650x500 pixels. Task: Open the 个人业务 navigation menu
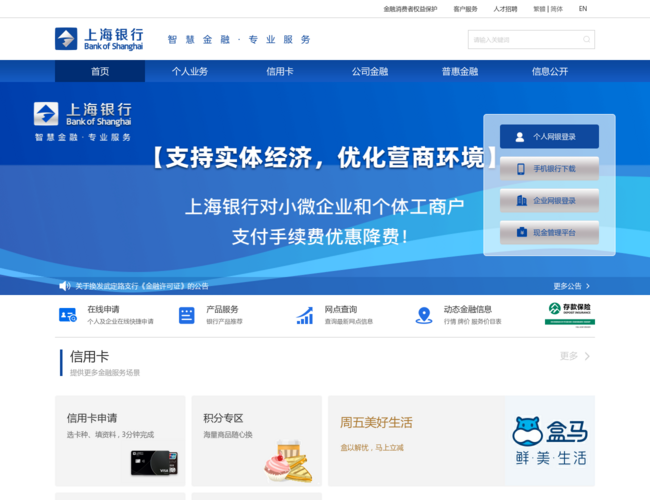tap(190, 72)
